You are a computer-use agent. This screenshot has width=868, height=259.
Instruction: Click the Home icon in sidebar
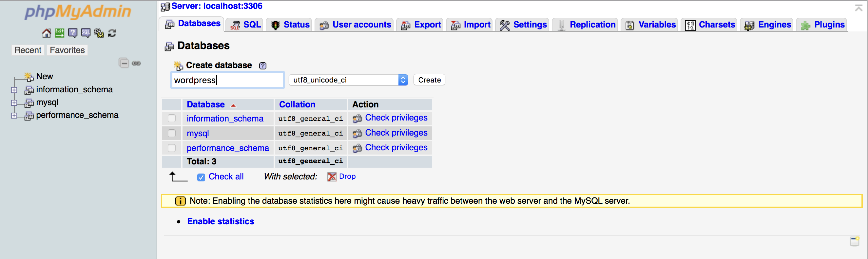tap(47, 33)
